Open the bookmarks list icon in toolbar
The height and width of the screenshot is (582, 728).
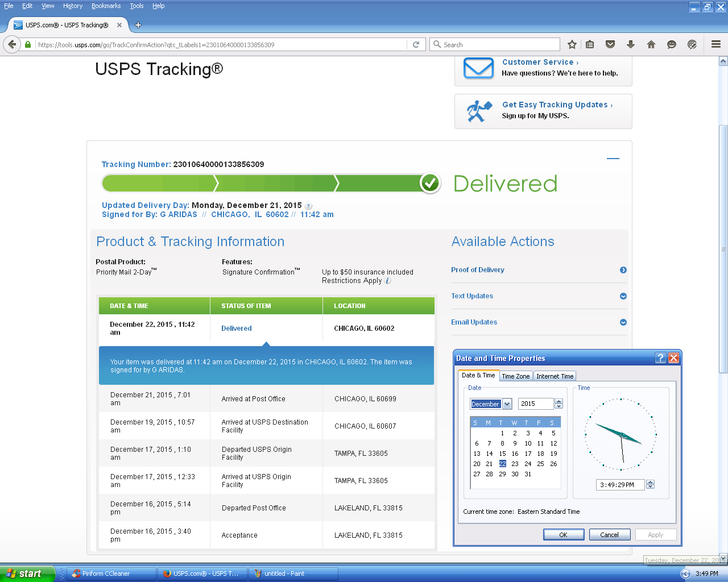point(590,44)
